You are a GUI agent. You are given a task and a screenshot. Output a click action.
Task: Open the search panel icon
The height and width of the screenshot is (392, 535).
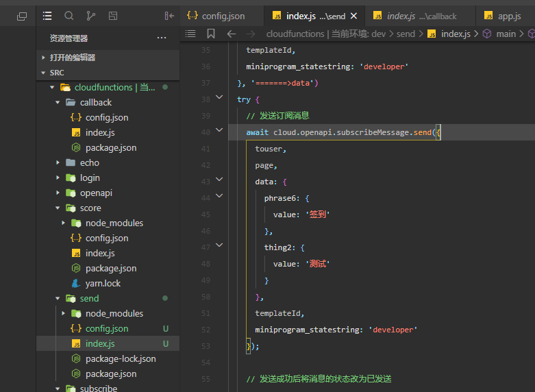click(x=69, y=16)
